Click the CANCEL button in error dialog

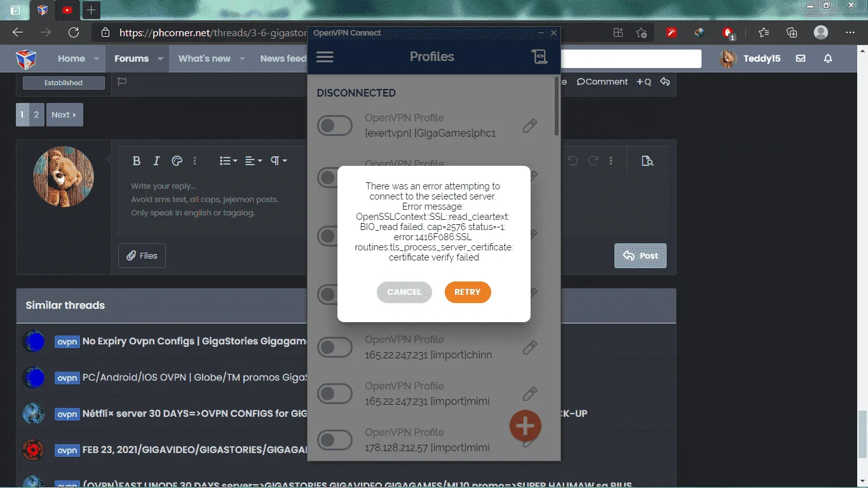(x=404, y=292)
